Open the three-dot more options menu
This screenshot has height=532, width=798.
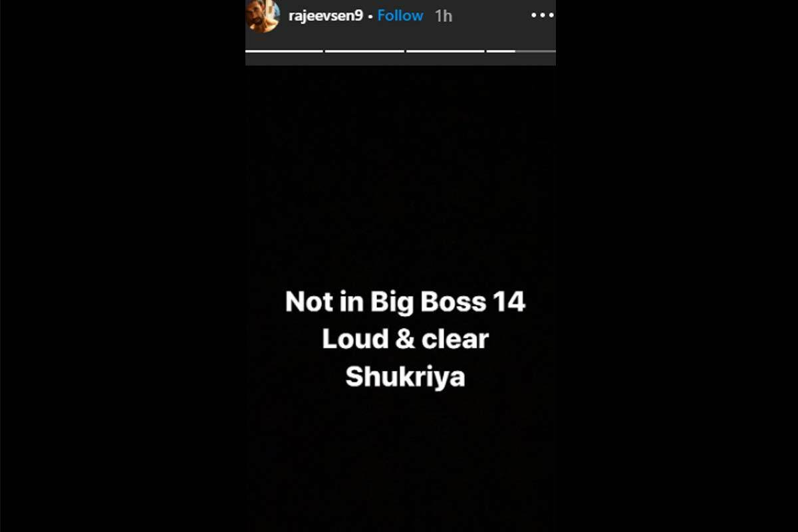[x=543, y=15]
